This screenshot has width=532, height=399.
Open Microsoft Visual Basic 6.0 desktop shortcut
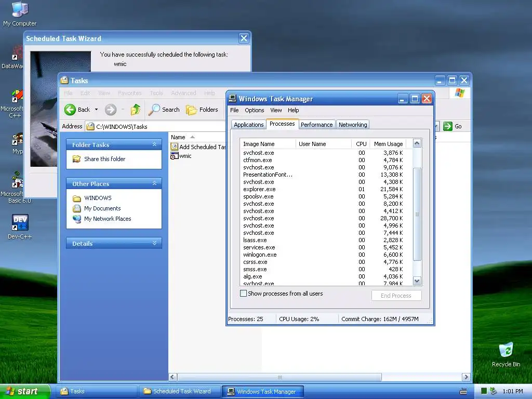(x=16, y=180)
